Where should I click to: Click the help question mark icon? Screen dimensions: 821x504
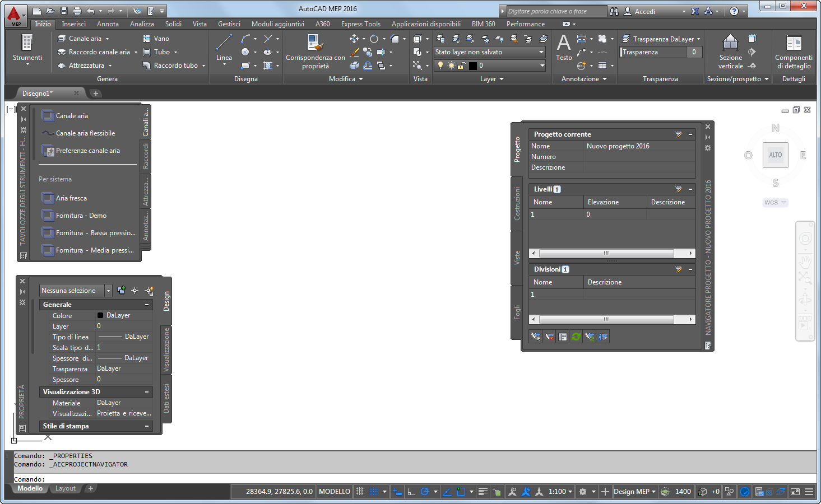pyautogui.click(x=734, y=11)
